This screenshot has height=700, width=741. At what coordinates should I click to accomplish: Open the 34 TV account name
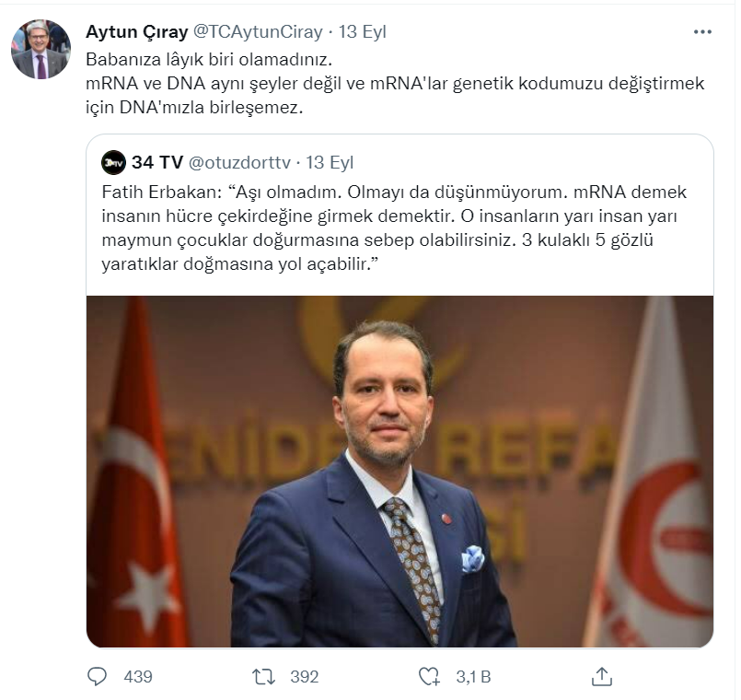(157, 163)
